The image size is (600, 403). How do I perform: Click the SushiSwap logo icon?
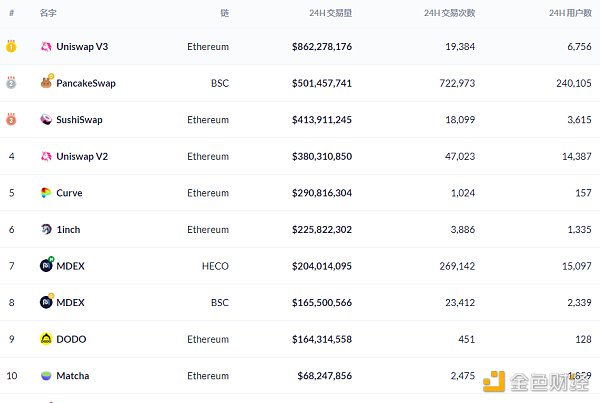(x=46, y=120)
